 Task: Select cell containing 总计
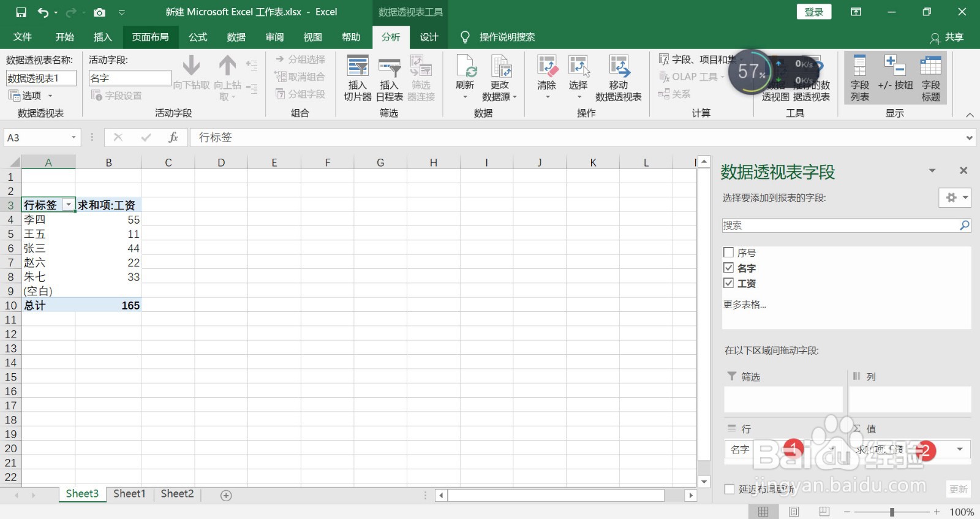pos(48,305)
